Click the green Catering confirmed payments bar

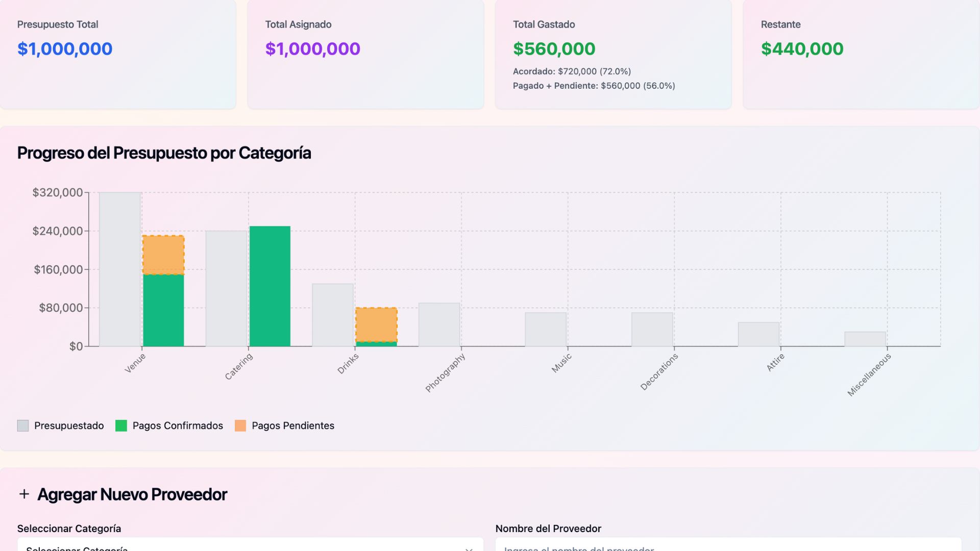point(270,286)
